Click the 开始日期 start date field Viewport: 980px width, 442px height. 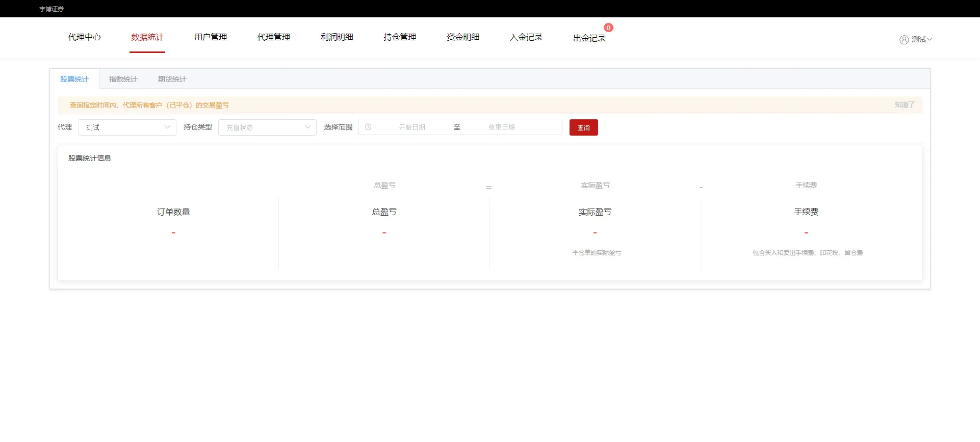tap(412, 127)
